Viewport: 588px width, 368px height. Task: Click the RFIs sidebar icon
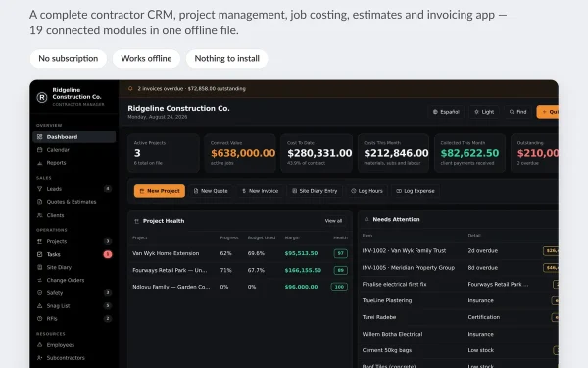(40, 318)
